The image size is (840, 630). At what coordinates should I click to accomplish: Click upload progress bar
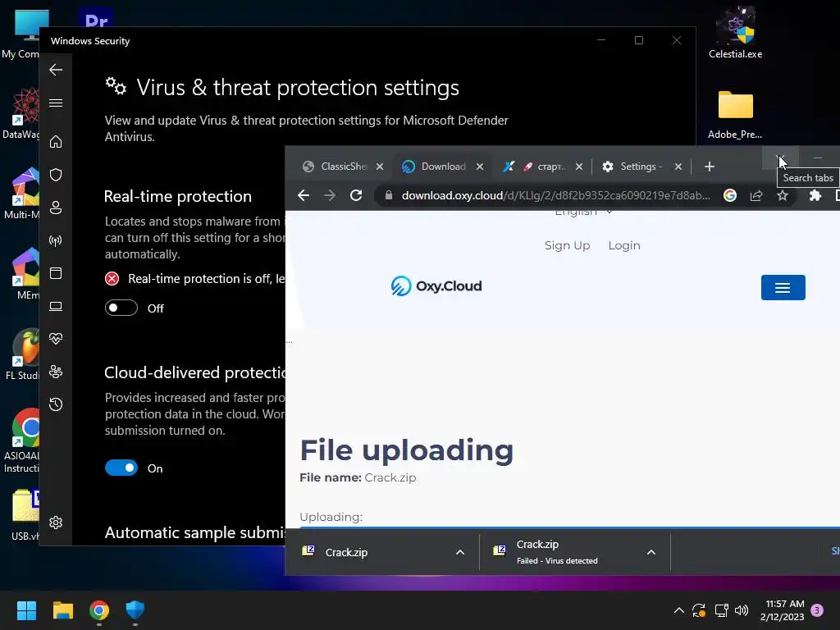click(569, 527)
